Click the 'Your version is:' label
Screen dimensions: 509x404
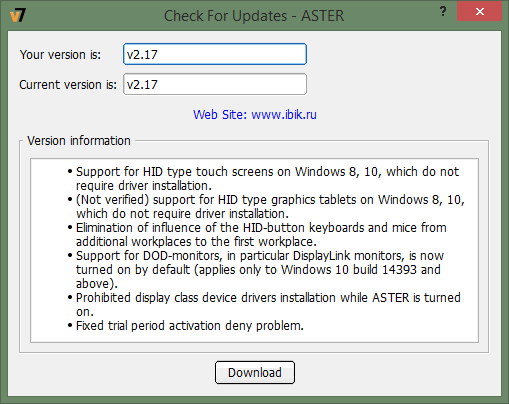(60, 55)
